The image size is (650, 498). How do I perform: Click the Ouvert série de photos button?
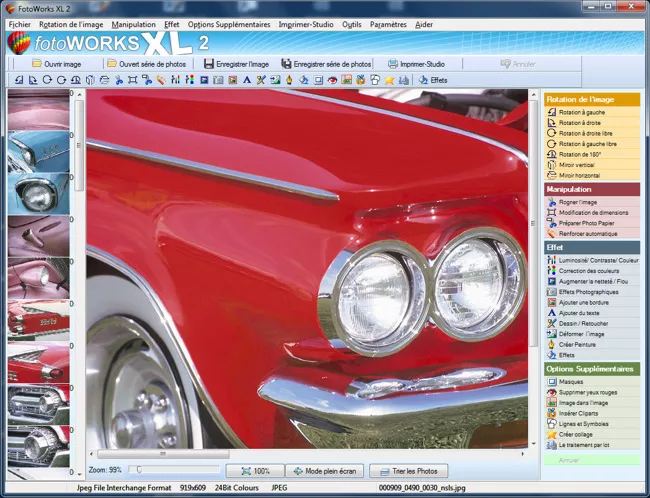(x=147, y=64)
